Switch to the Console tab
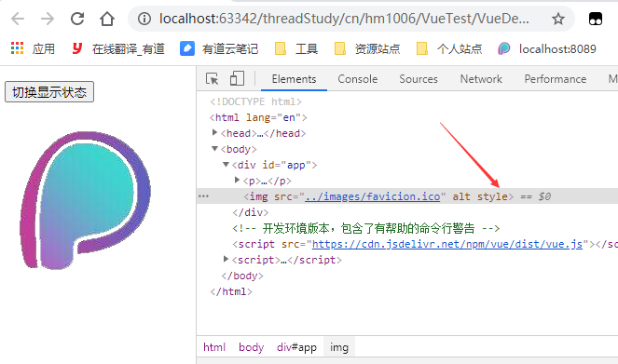The height and width of the screenshot is (364, 618). click(x=358, y=79)
